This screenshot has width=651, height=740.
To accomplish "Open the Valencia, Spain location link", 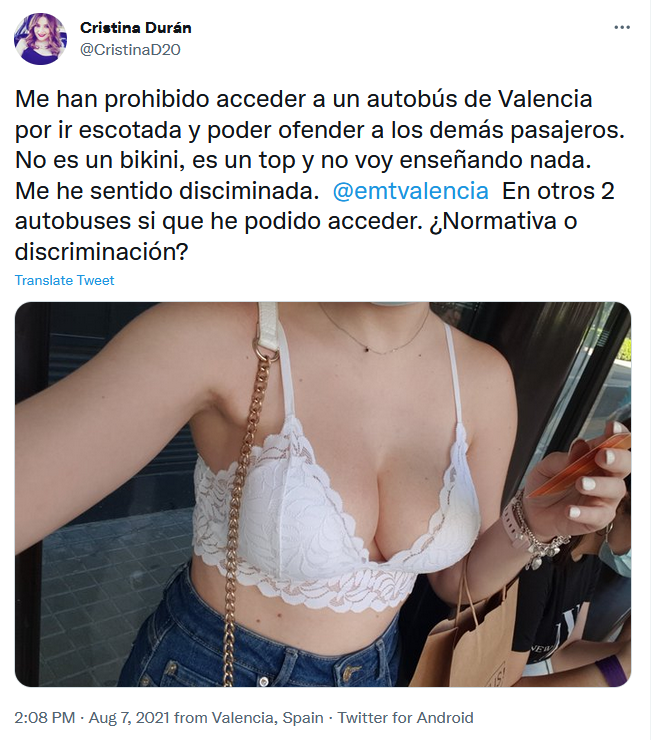I will pos(268,718).
